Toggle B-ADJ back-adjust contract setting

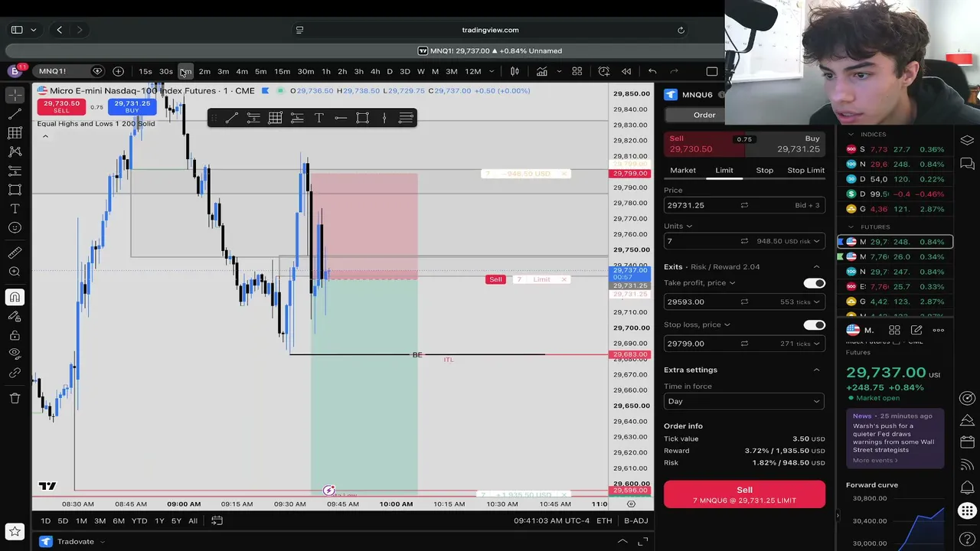tap(635, 520)
